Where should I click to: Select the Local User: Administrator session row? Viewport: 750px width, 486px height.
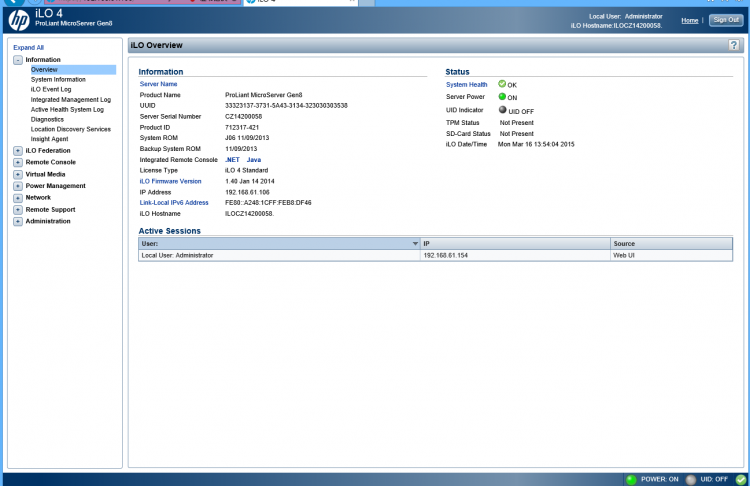click(435, 255)
